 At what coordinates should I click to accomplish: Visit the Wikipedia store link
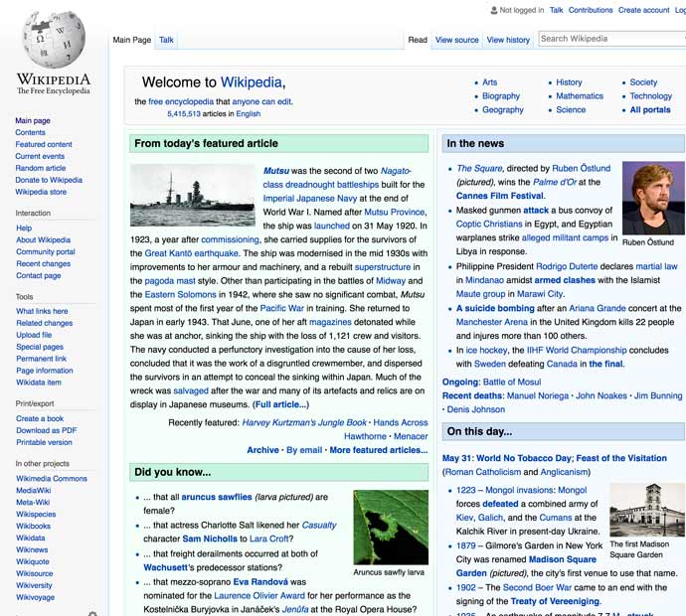click(x=41, y=192)
